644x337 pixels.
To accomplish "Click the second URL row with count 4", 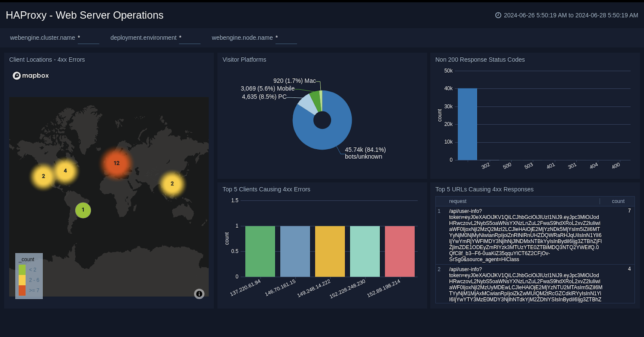I will click(535, 284).
